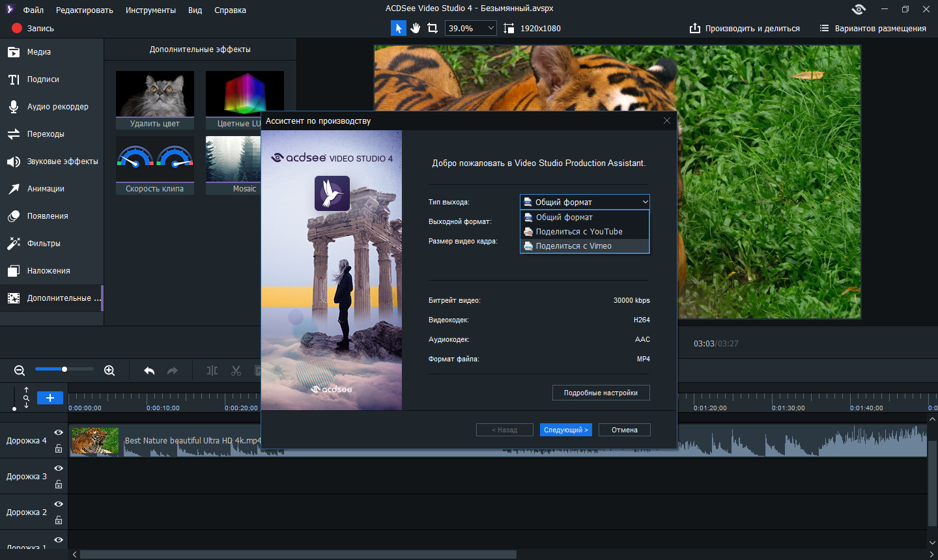Undo the last action
Image resolution: width=938 pixels, height=560 pixels.
tap(149, 371)
